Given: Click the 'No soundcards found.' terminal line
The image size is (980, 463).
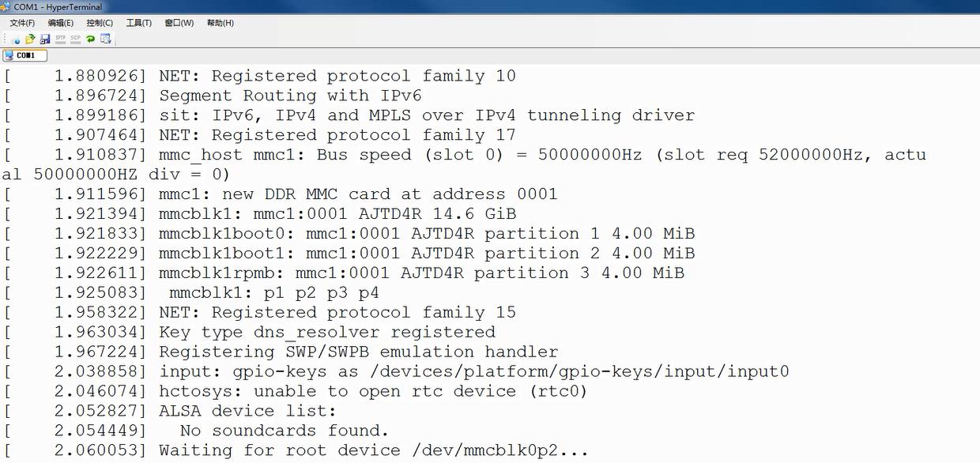Looking at the screenshot, I should [284, 431].
